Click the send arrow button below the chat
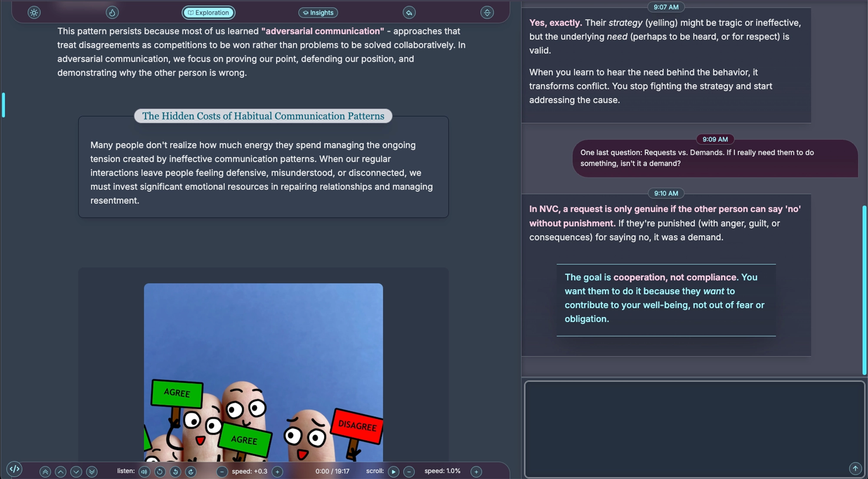The height and width of the screenshot is (479, 868). tap(854, 469)
